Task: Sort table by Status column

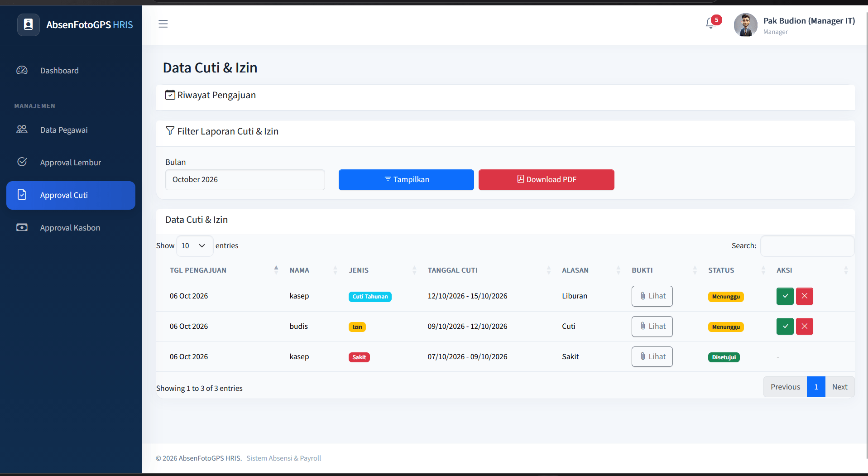Action: 737,270
